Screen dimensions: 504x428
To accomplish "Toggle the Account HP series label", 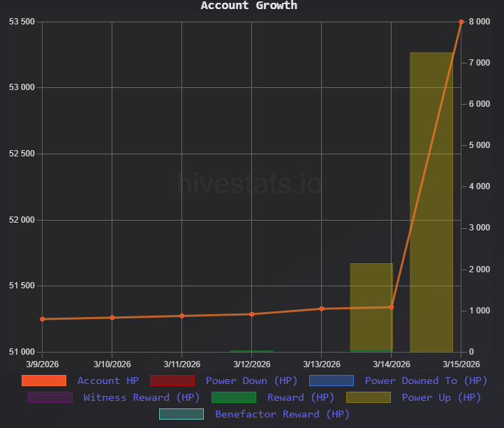I will click(108, 381).
